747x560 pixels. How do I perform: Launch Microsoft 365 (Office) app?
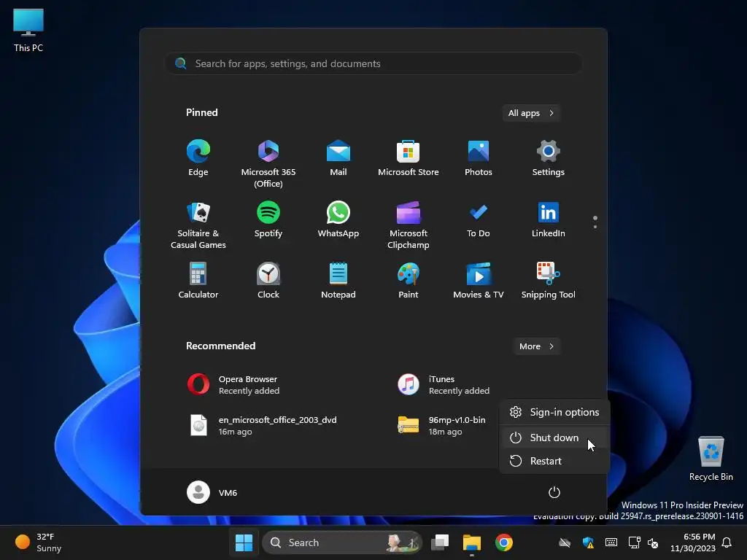(x=268, y=163)
